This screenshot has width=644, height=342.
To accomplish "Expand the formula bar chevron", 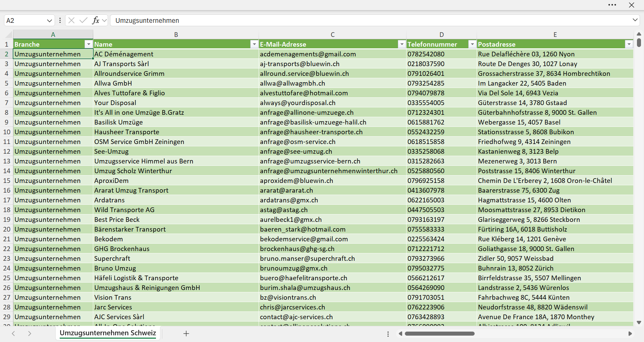I will tap(635, 20).
